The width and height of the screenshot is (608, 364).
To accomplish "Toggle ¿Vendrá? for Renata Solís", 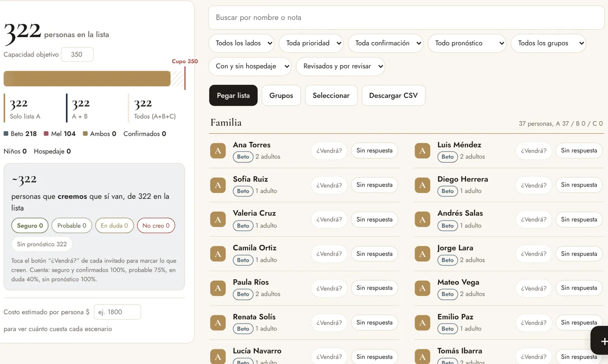I will (x=329, y=323).
